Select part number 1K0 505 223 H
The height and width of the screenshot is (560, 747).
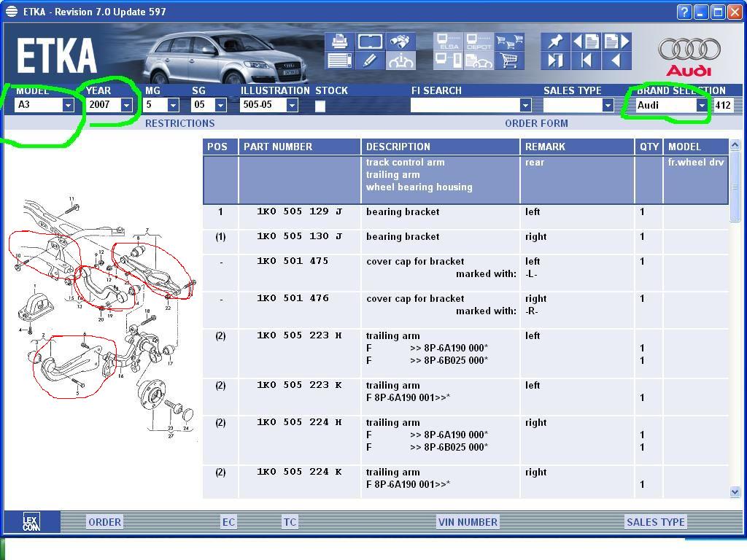[299, 335]
